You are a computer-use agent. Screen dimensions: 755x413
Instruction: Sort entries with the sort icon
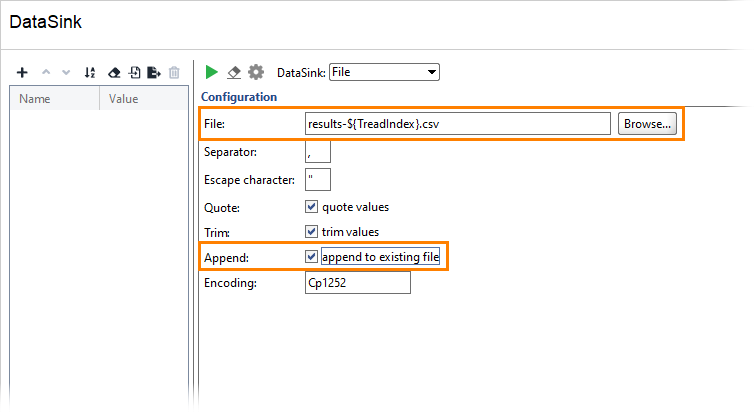[x=90, y=73]
